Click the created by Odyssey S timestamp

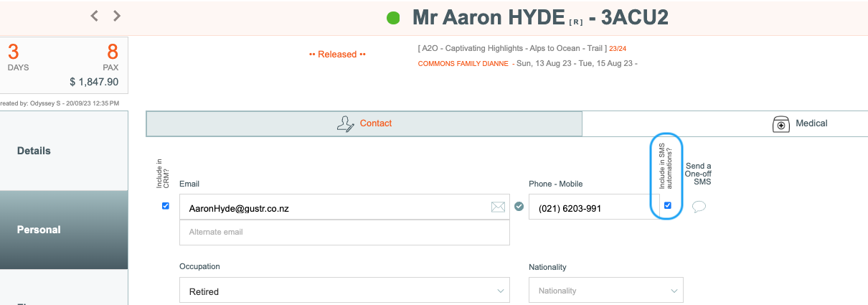point(60,103)
